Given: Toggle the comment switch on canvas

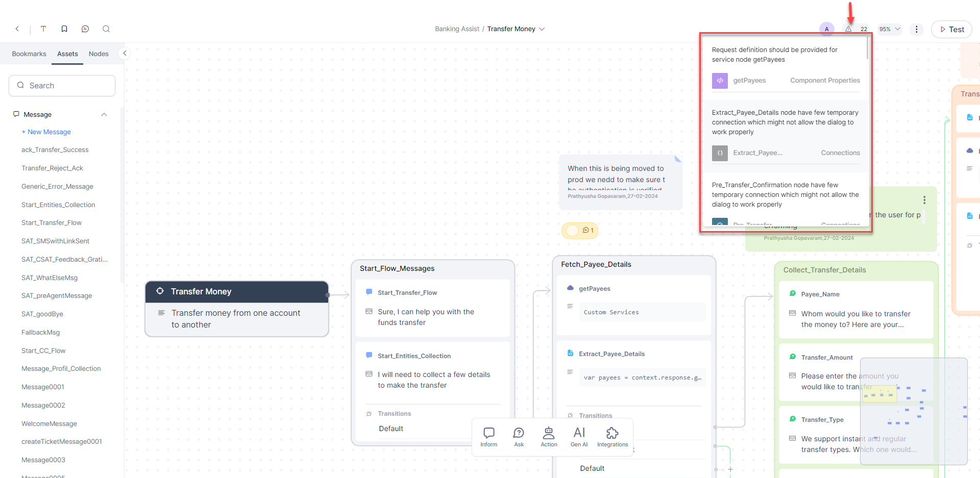Looking at the screenshot, I should 573,231.
